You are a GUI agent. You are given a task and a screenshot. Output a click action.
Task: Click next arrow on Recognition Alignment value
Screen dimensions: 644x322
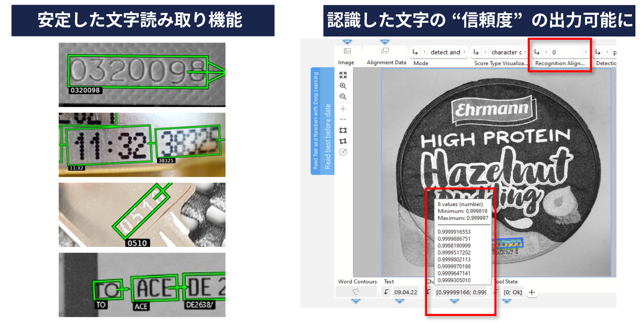(586, 52)
